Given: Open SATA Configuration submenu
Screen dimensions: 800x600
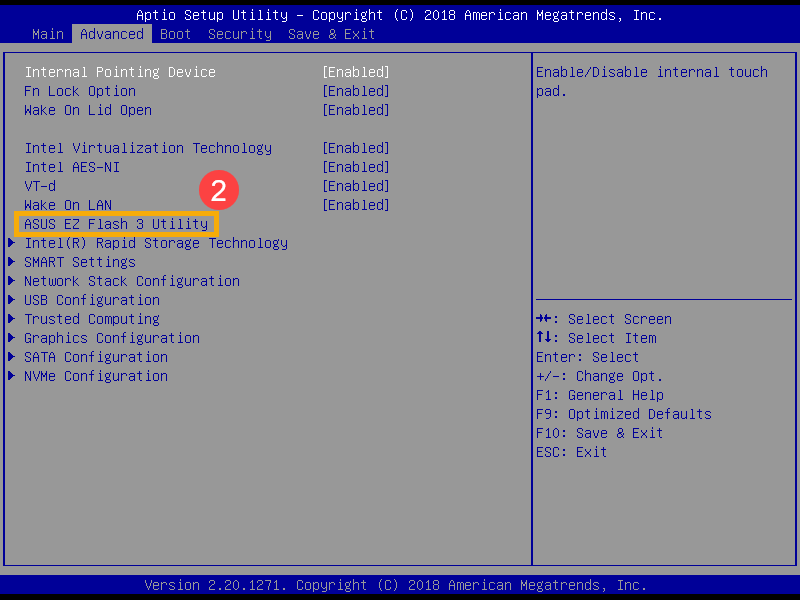Looking at the screenshot, I should pyautogui.click(x=96, y=357).
